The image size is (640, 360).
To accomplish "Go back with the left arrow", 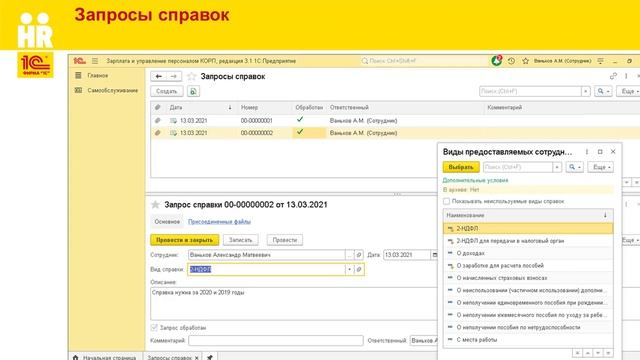I will (158, 76).
